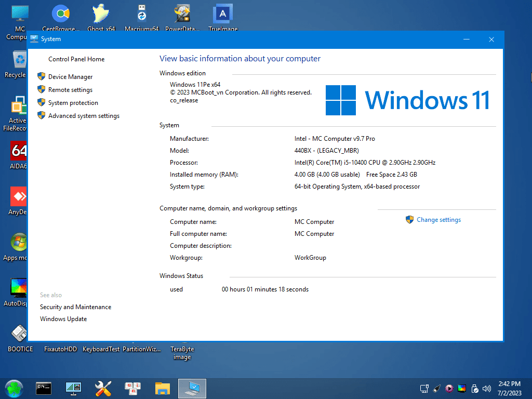Viewport: 532px width, 399px height.
Task: Click pen tray icon
Action: 436,389
